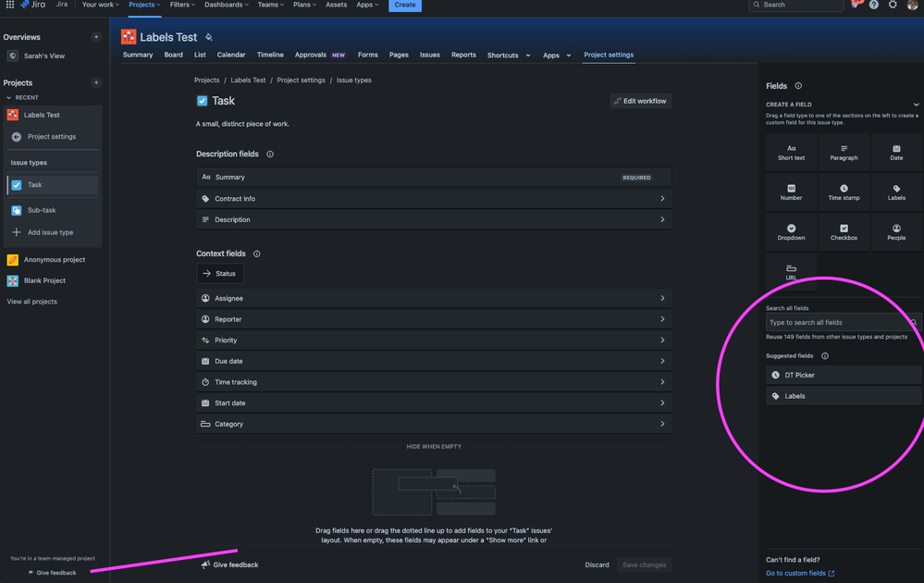
Task: Click the automation bolt icon next to Labels Test
Action: 209,37
